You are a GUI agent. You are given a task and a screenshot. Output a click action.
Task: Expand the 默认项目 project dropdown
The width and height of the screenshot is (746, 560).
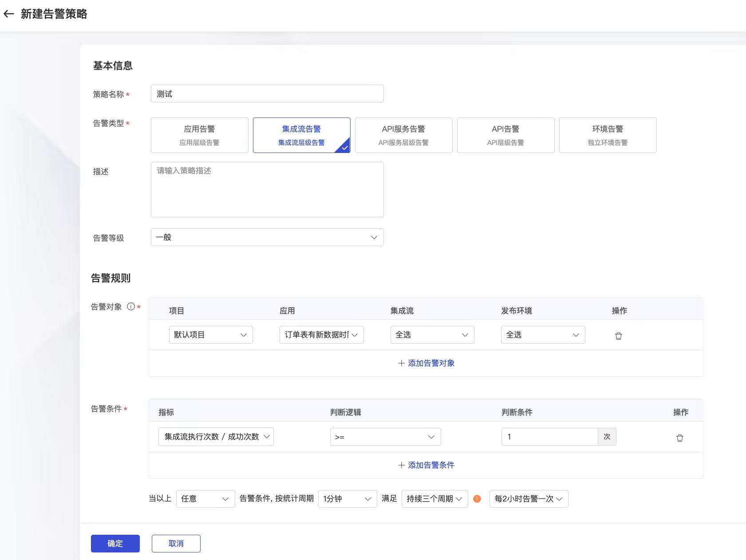(210, 335)
